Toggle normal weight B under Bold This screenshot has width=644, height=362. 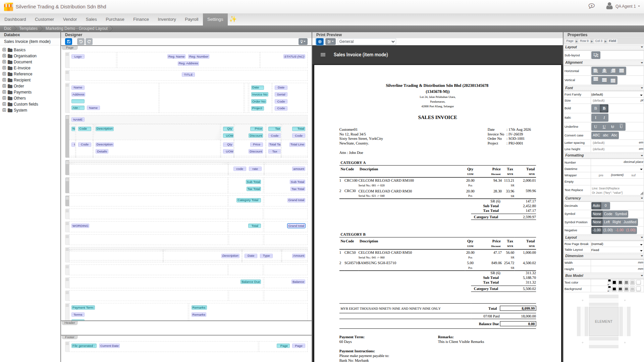point(596,108)
